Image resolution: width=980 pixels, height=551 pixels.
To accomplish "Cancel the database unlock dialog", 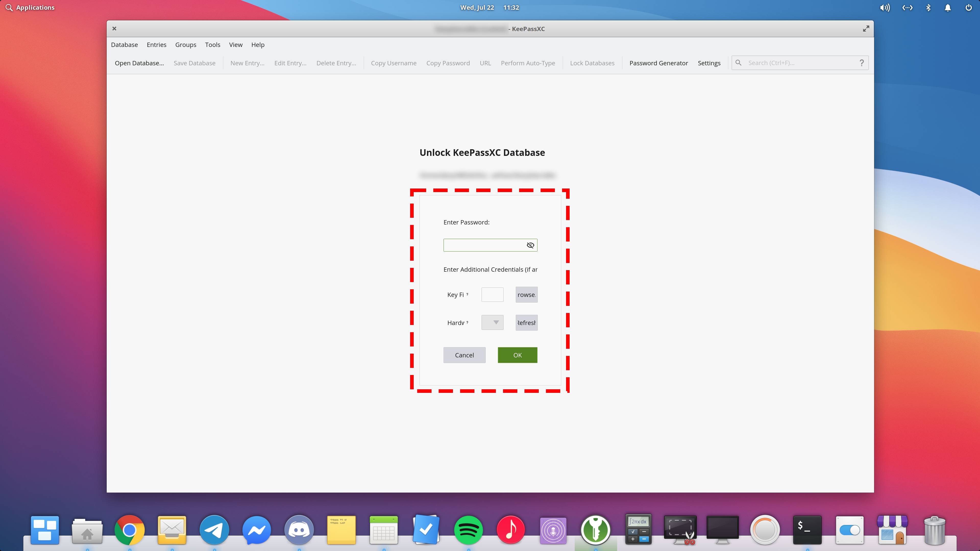I will point(464,355).
